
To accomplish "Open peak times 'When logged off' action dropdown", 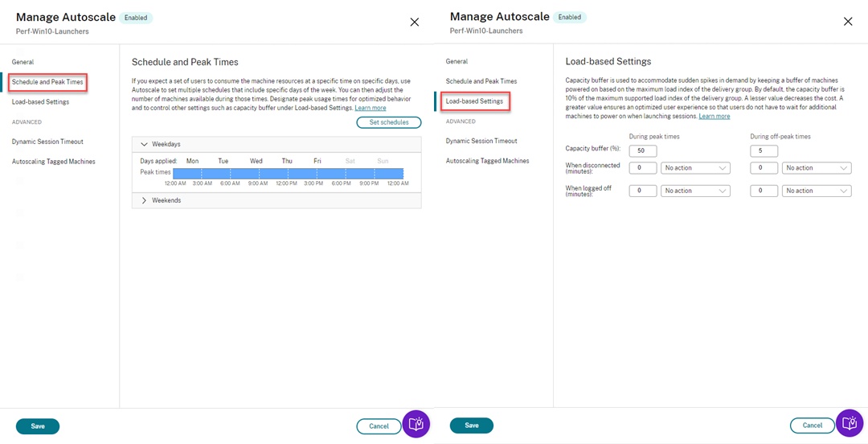I will [695, 191].
